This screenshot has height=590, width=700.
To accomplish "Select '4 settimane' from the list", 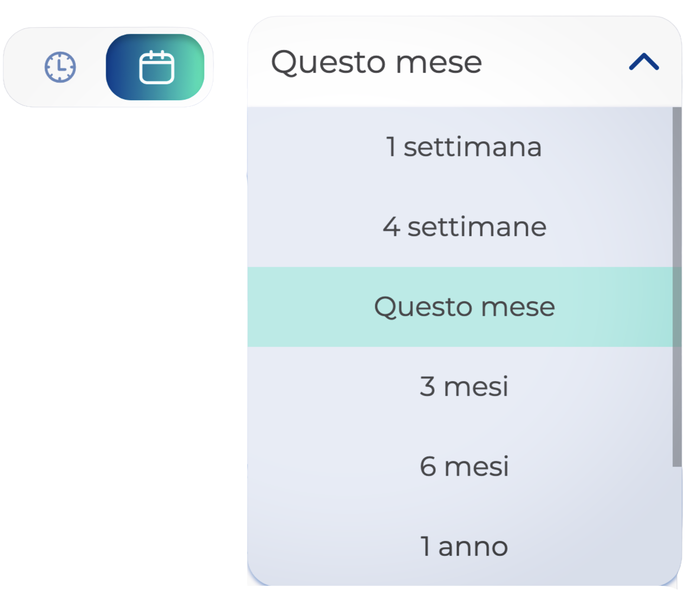I will point(464,227).
